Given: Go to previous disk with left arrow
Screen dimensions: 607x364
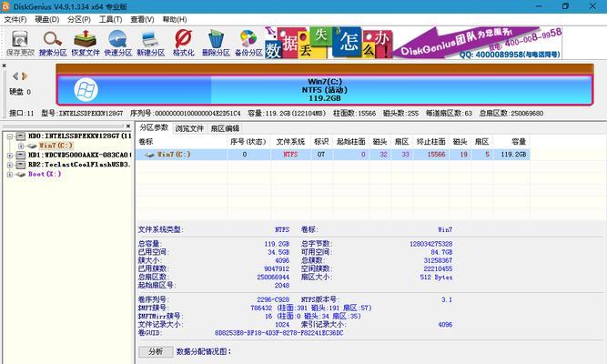Looking at the screenshot, I should tap(15, 76).
